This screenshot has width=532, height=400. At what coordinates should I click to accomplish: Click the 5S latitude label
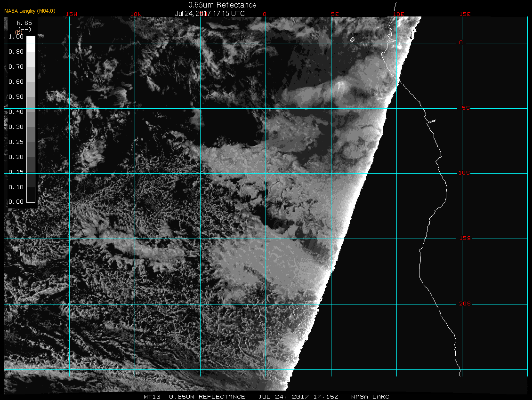[x=466, y=108]
